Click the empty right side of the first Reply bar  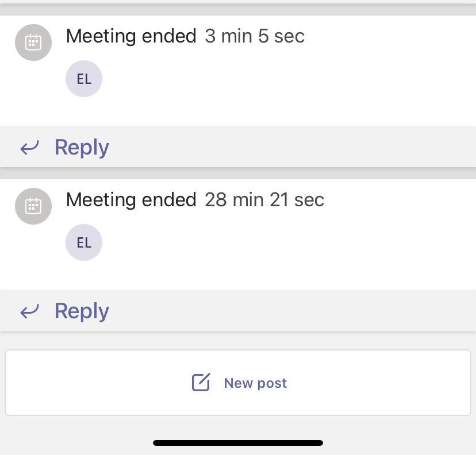click(x=345, y=147)
